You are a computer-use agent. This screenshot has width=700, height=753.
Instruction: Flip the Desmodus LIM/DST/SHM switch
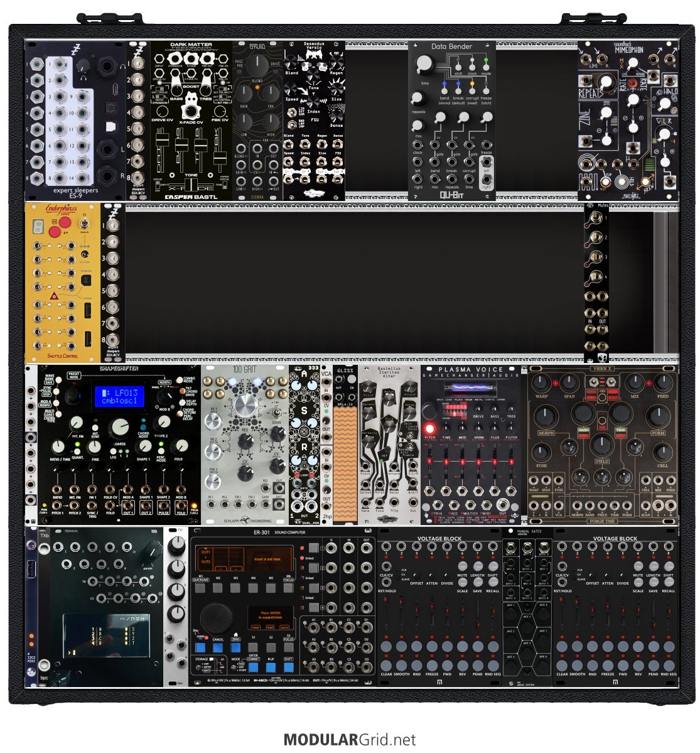pyautogui.click(x=291, y=113)
